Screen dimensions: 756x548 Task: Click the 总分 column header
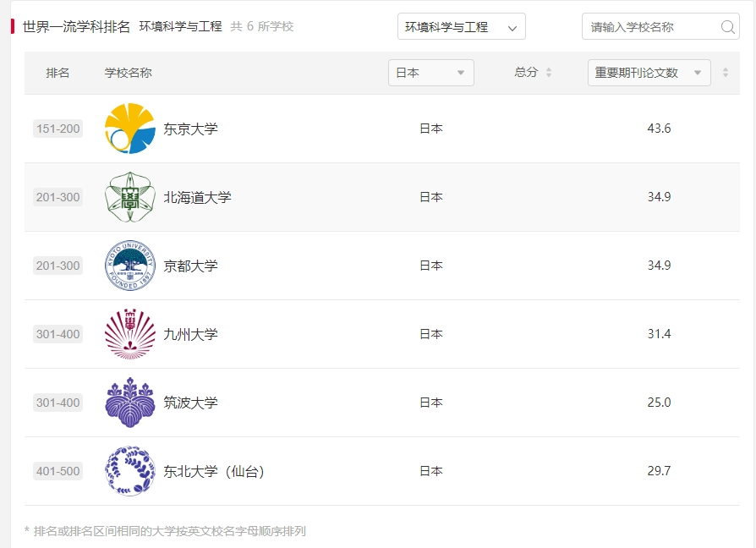526,72
